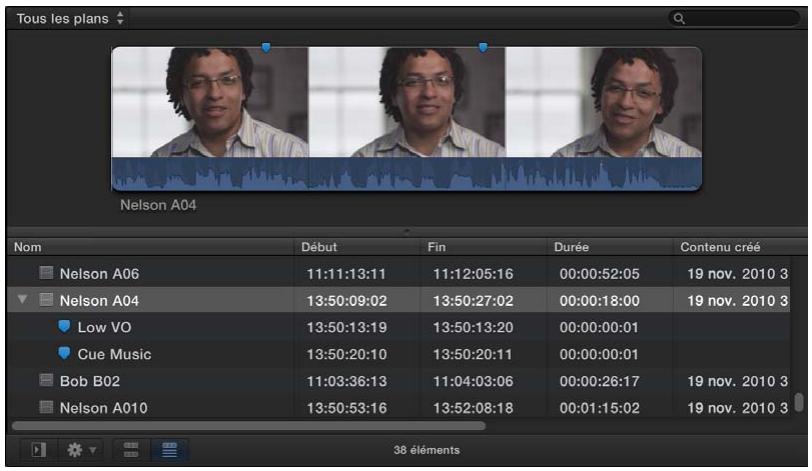
Task: Click the vertical scrollbar thumb of the list
Action: pos(799,402)
